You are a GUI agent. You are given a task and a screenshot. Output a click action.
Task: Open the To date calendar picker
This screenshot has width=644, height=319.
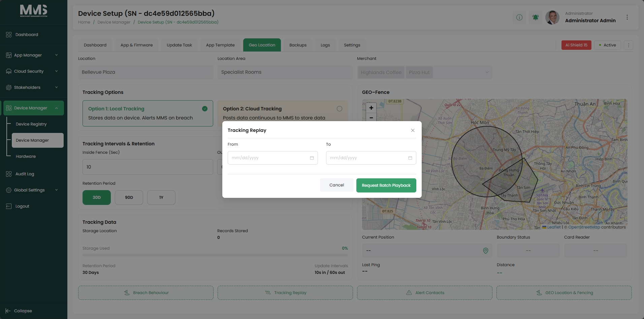click(x=410, y=158)
